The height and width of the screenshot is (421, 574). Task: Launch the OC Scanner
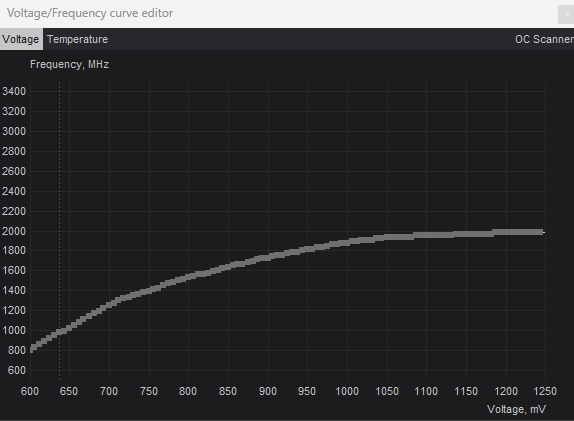pos(544,39)
